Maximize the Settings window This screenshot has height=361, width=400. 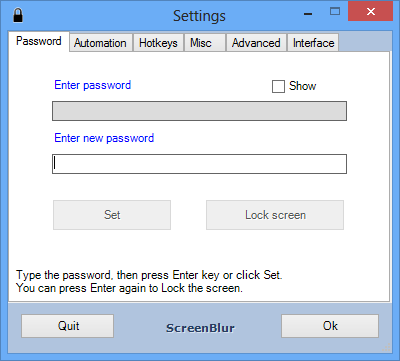coord(335,12)
